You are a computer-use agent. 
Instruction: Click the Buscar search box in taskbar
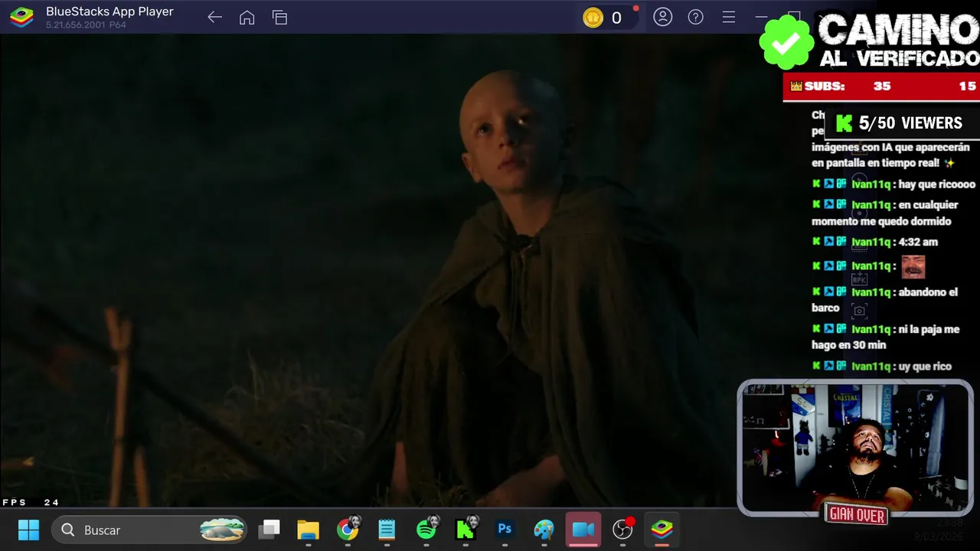point(150,530)
